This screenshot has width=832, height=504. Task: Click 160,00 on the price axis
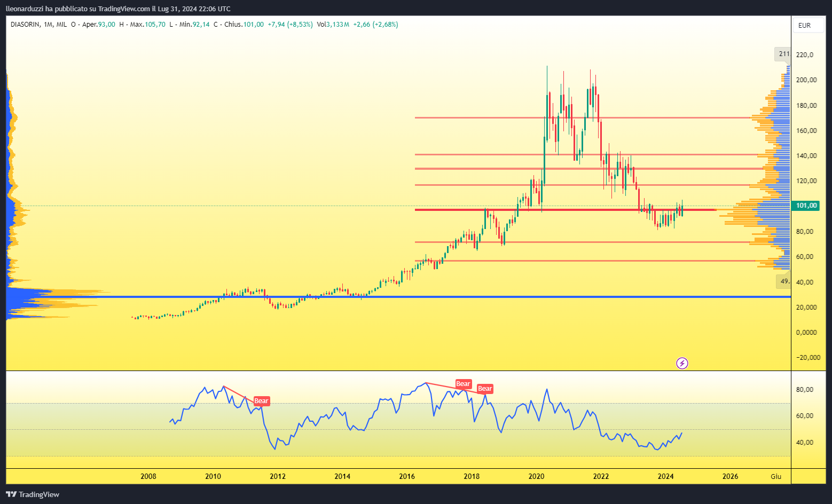point(806,131)
